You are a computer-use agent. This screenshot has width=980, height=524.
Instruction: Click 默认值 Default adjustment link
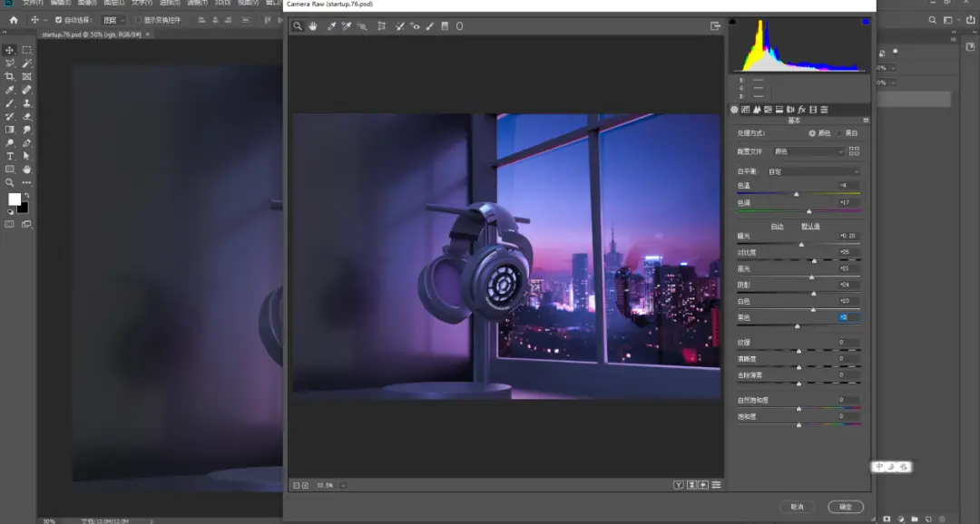pyautogui.click(x=810, y=226)
